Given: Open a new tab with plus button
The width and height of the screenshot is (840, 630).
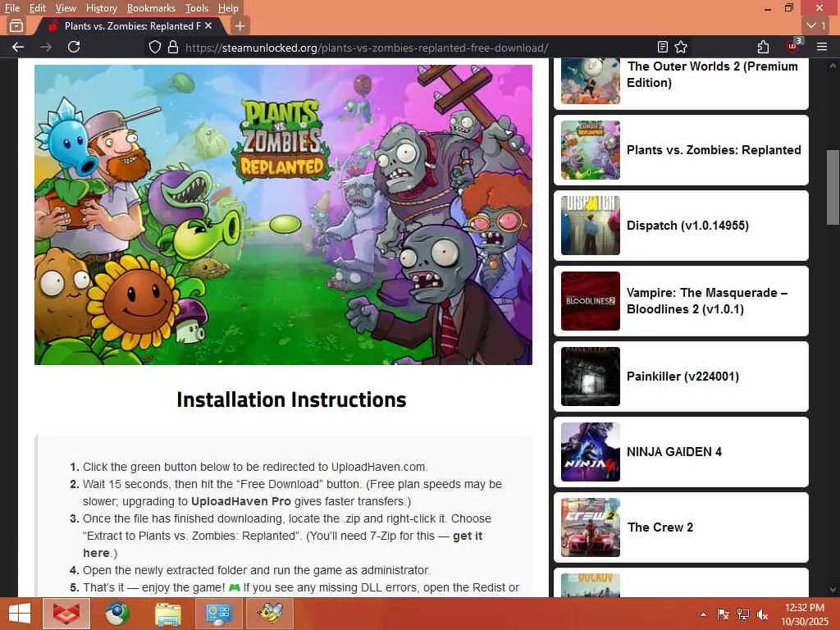Looking at the screenshot, I should coord(240,25).
